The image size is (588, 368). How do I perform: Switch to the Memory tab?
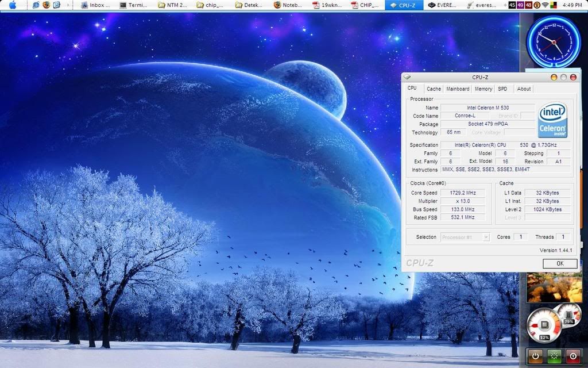(483, 89)
